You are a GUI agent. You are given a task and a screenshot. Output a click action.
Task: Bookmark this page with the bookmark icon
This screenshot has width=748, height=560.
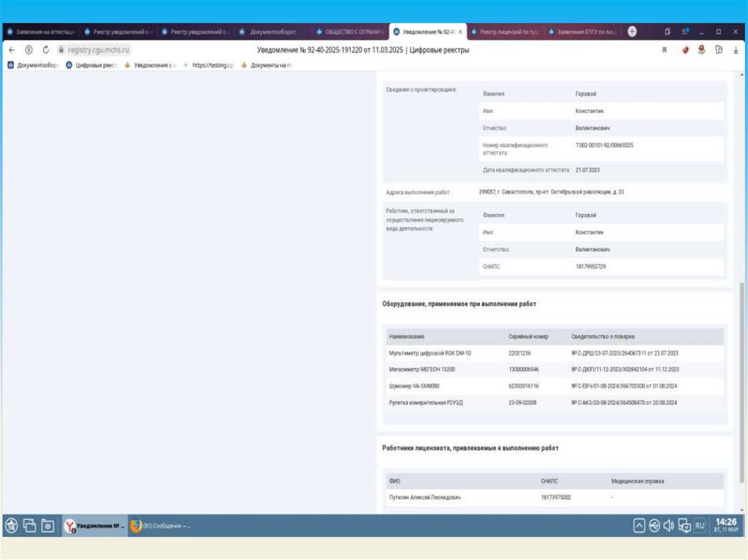[x=664, y=50]
